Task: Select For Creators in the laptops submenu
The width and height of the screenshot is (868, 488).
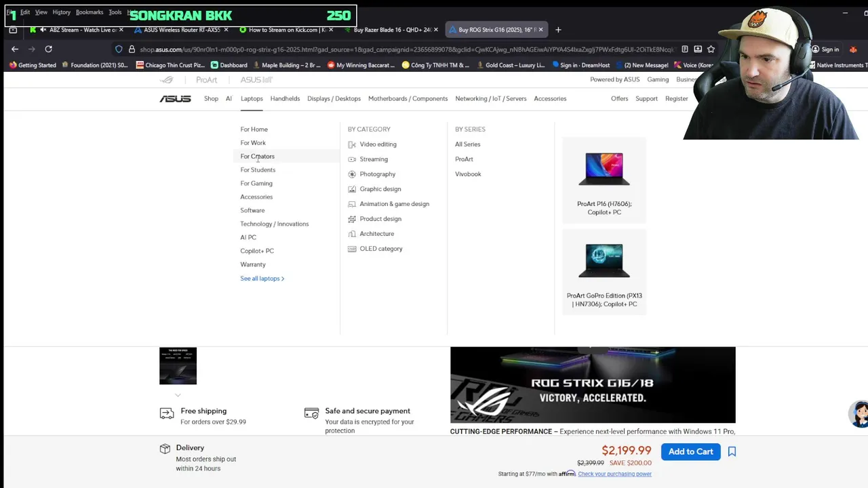Action: (x=257, y=157)
